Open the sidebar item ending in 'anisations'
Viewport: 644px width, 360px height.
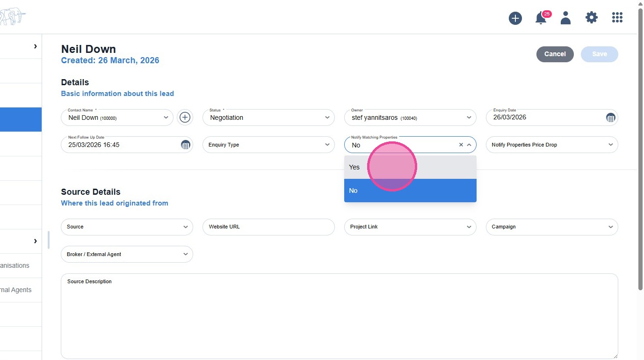tap(21, 265)
